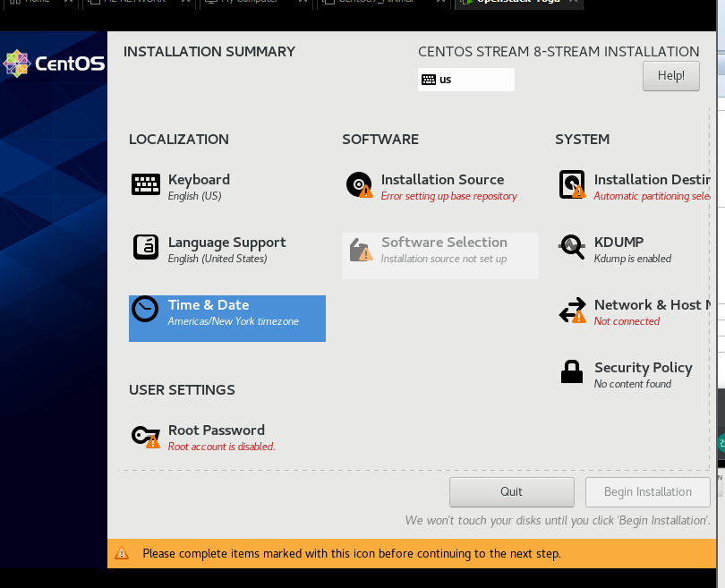725x588 pixels.
Task: Open Language Support via its letter icon
Action: point(146,247)
